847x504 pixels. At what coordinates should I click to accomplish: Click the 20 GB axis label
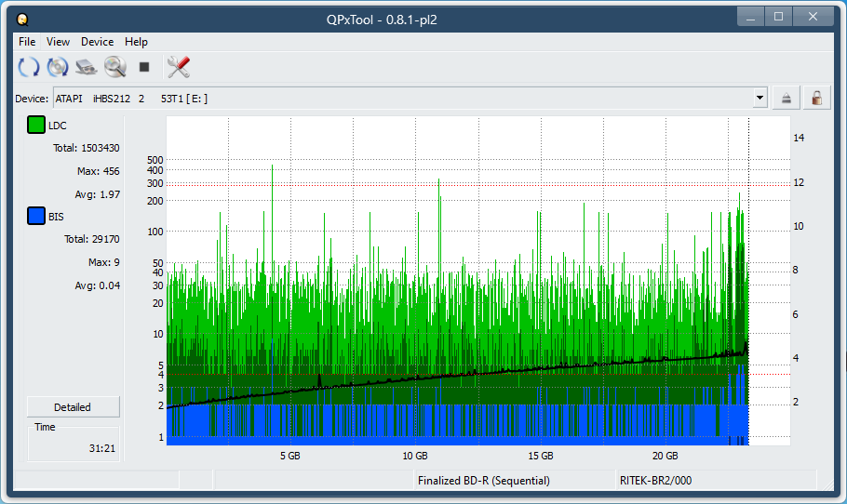665,456
